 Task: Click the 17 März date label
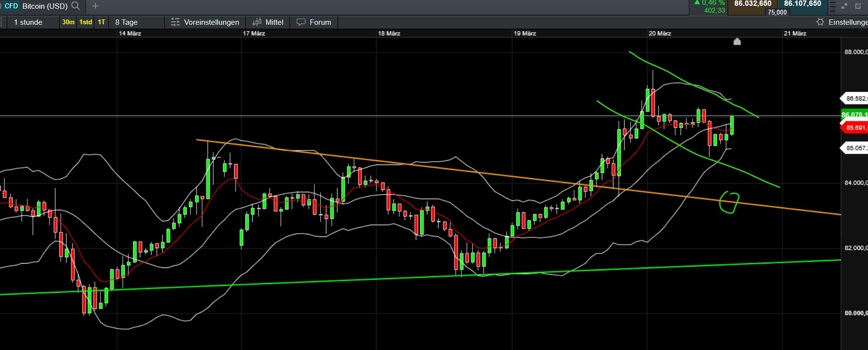click(x=254, y=33)
